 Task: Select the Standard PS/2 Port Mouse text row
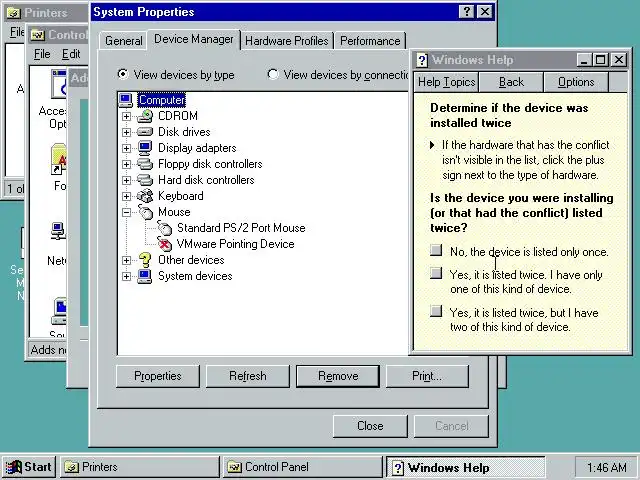tap(241, 228)
